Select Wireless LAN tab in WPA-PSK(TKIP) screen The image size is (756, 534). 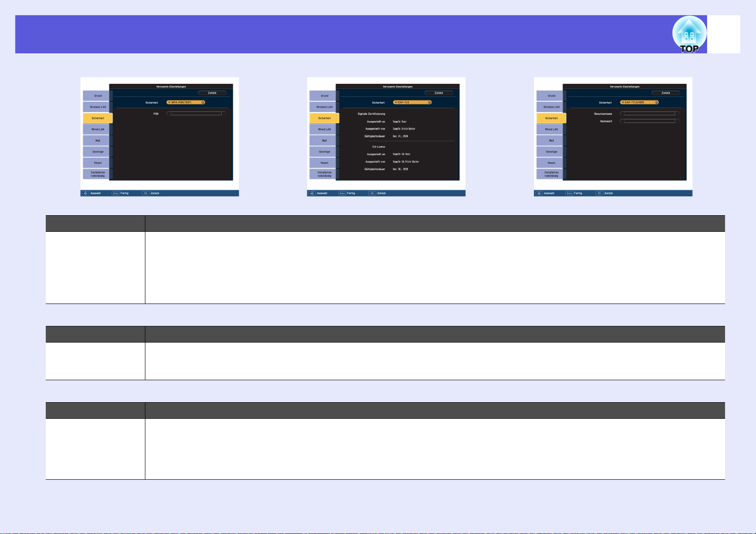(98, 107)
